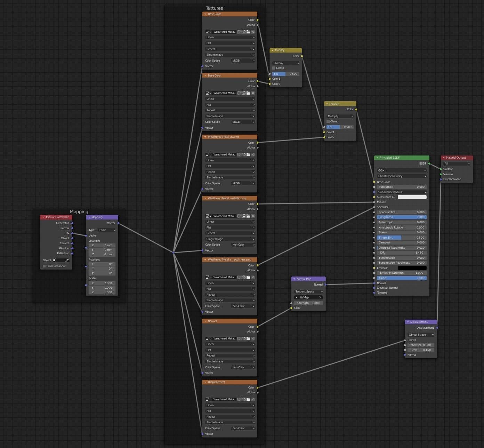Pick object with eyedropper in Texture Coordinate node
Screen dimensions: 484x448
[67, 260]
